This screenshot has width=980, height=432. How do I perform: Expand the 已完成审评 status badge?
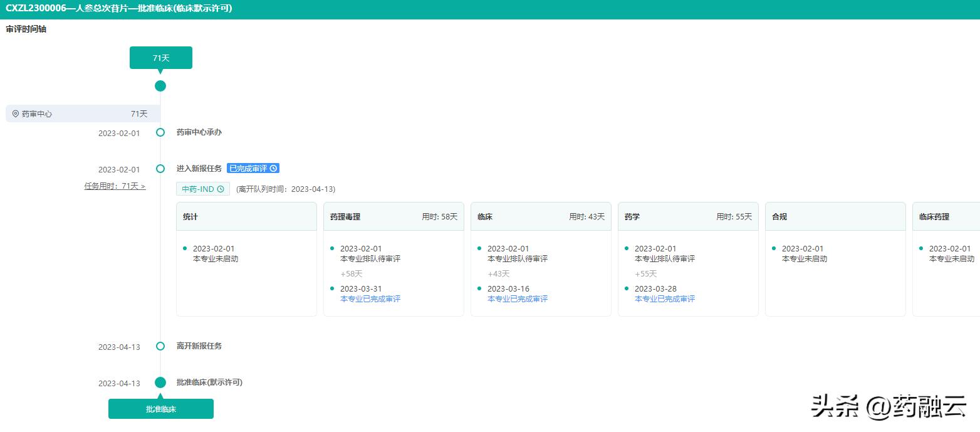click(253, 167)
